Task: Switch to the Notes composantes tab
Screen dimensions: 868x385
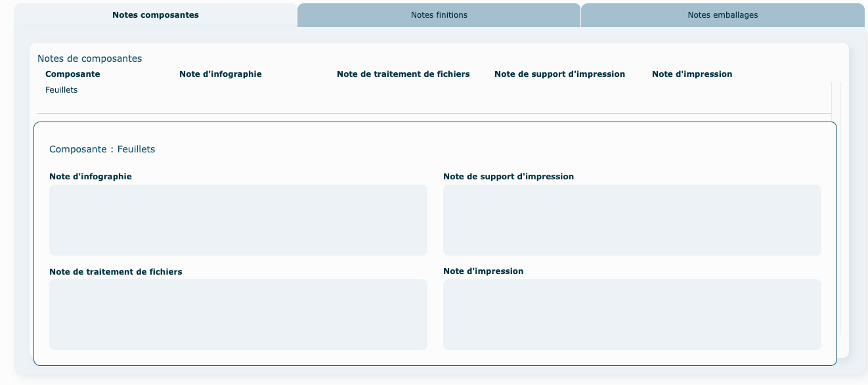Action: [x=156, y=15]
